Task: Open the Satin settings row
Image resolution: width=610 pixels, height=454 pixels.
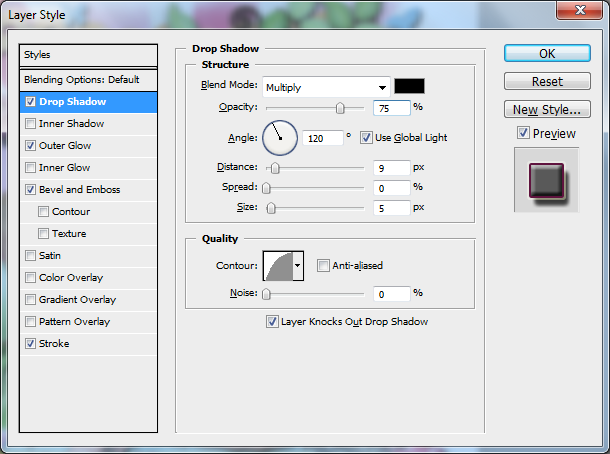Action: pyautogui.click(x=88, y=256)
